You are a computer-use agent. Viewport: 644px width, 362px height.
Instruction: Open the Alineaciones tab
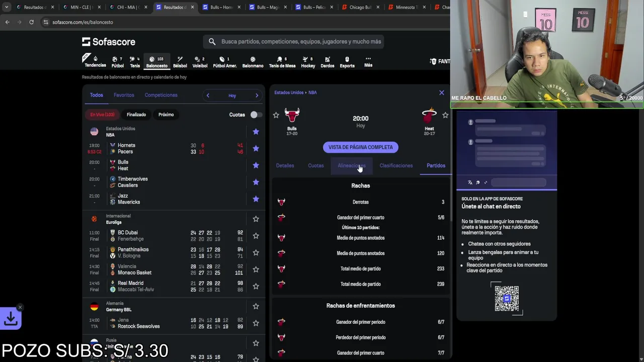click(352, 165)
